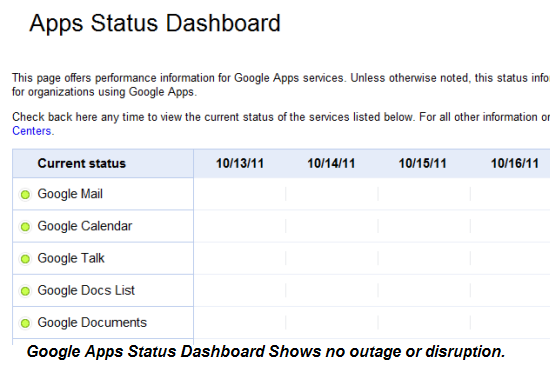Click Google Talk's cell under 10/15/11
The image size is (550, 381).
point(424,258)
